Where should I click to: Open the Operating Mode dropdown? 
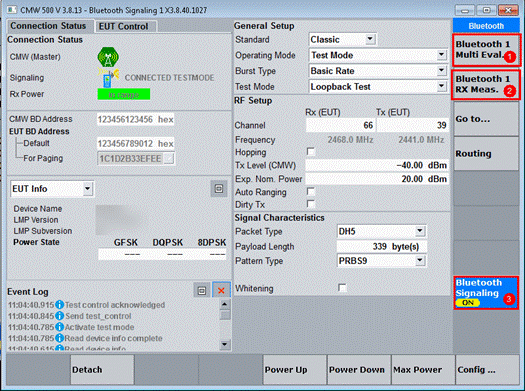tap(442, 55)
